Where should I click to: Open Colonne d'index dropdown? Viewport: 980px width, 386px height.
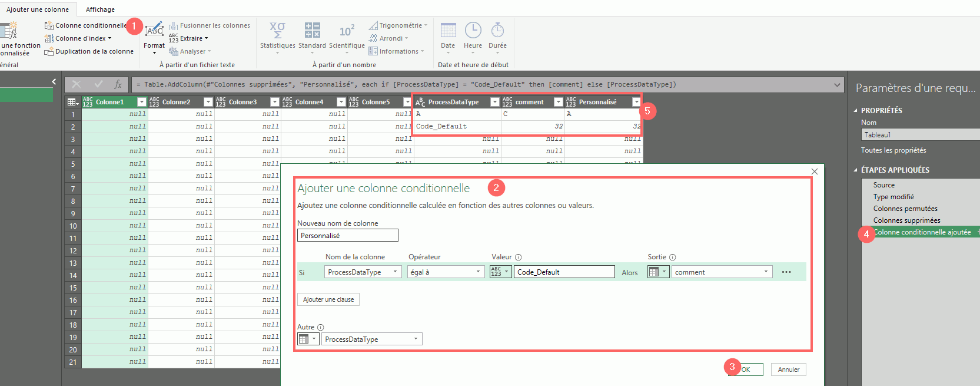coord(78,38)
